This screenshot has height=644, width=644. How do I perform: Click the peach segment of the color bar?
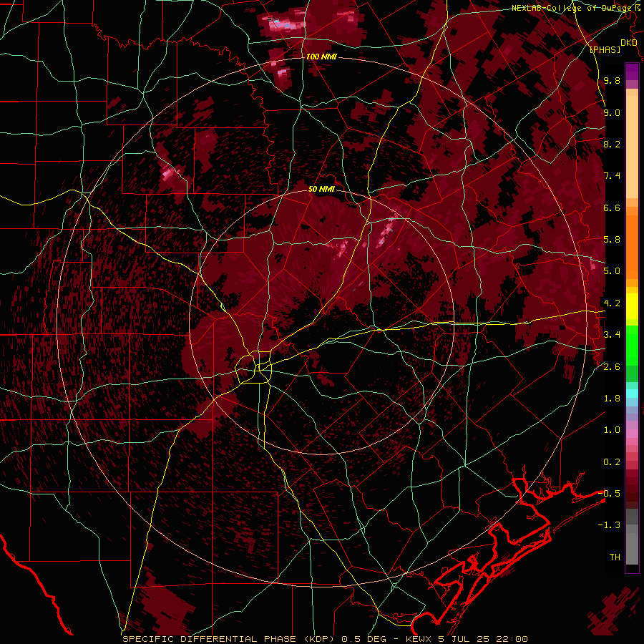(632, 146)
